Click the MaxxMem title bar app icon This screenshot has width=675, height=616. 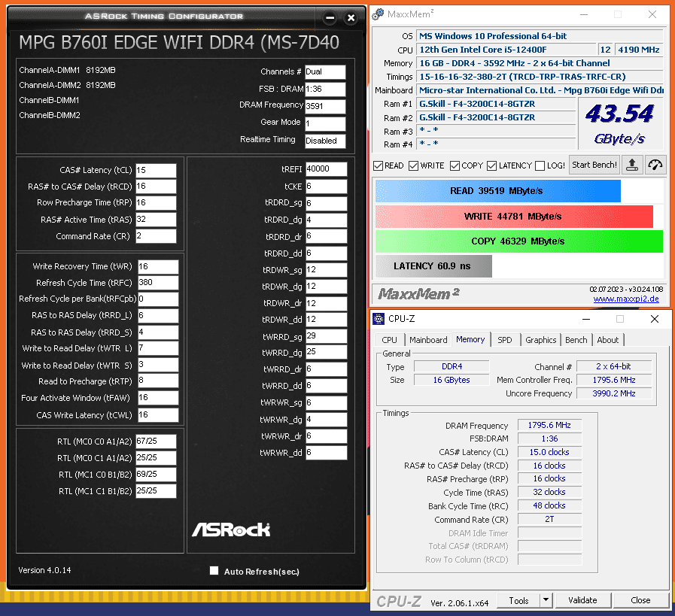tap(378, 14)
